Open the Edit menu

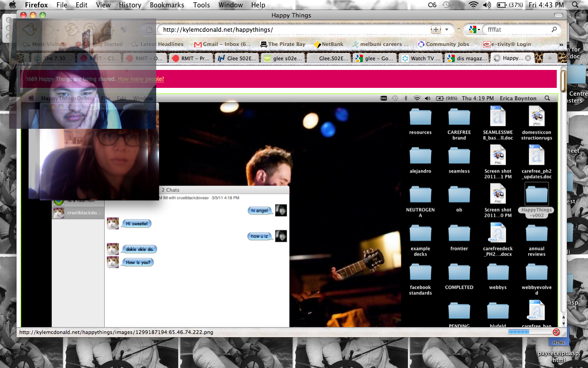(x=82, y=5)
